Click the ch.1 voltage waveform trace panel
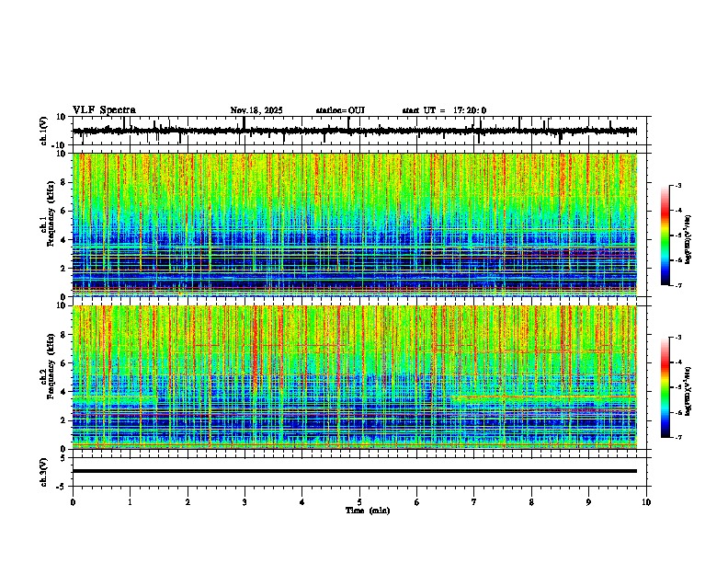The height and width of the screenshot is (563, 728). pos(361,131)
